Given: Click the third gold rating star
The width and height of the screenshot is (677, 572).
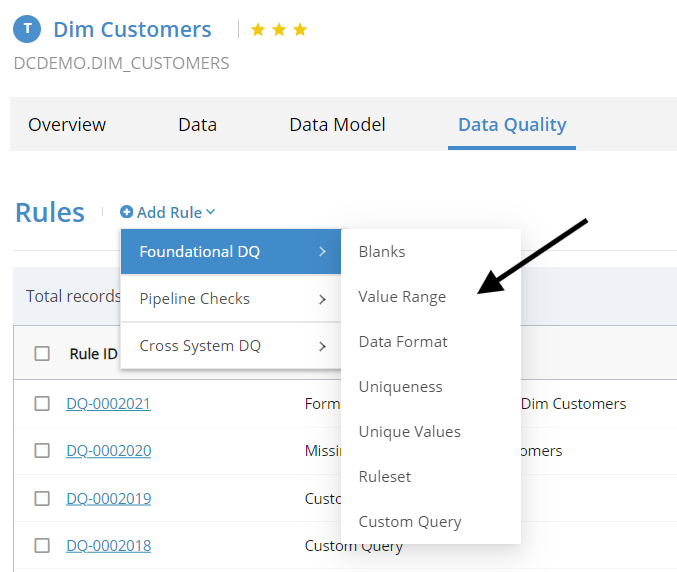Looking at the screenshot, I should [x=300, y=30].
